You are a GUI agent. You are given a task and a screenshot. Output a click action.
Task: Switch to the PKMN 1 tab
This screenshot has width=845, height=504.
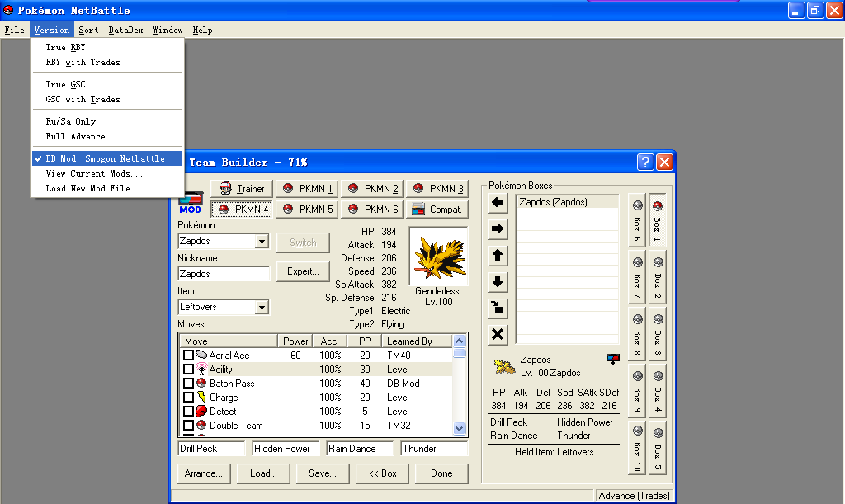tap(307, 188)
